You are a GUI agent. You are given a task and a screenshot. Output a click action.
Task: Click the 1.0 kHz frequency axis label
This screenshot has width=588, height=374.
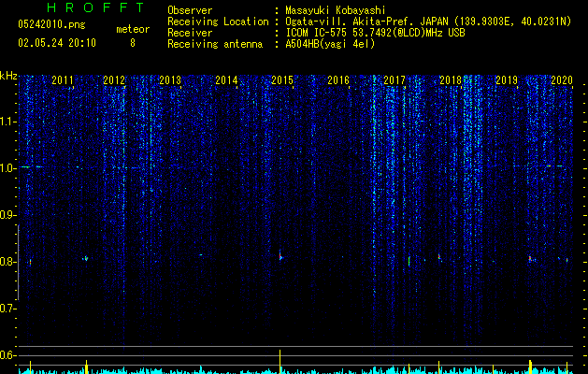[8, 168]
